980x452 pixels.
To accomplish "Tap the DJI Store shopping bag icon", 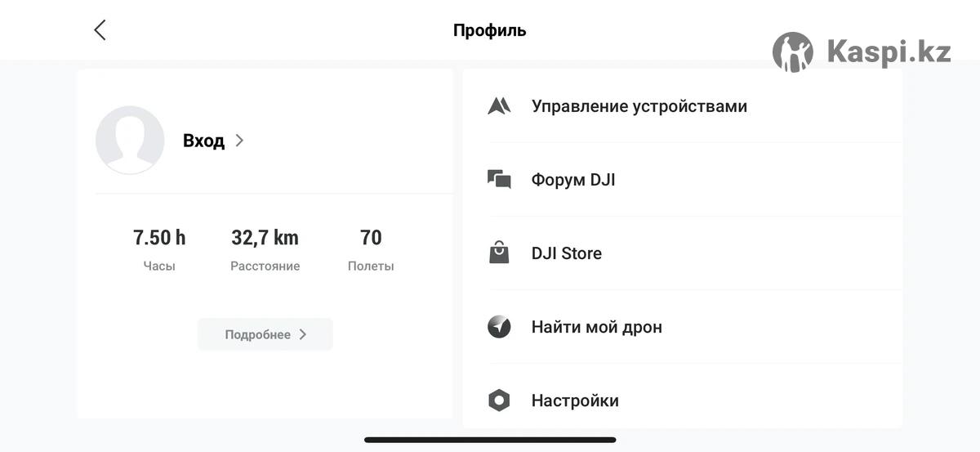I will tap(499, 253).
